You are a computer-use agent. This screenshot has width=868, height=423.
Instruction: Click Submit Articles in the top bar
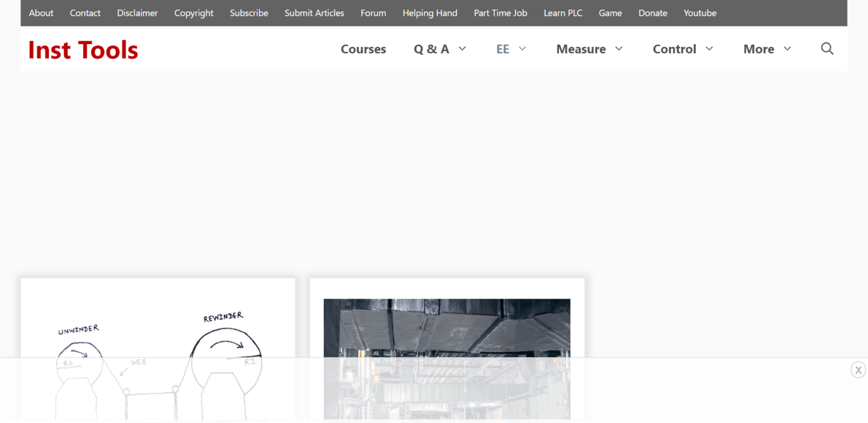(x=314, y=12)
